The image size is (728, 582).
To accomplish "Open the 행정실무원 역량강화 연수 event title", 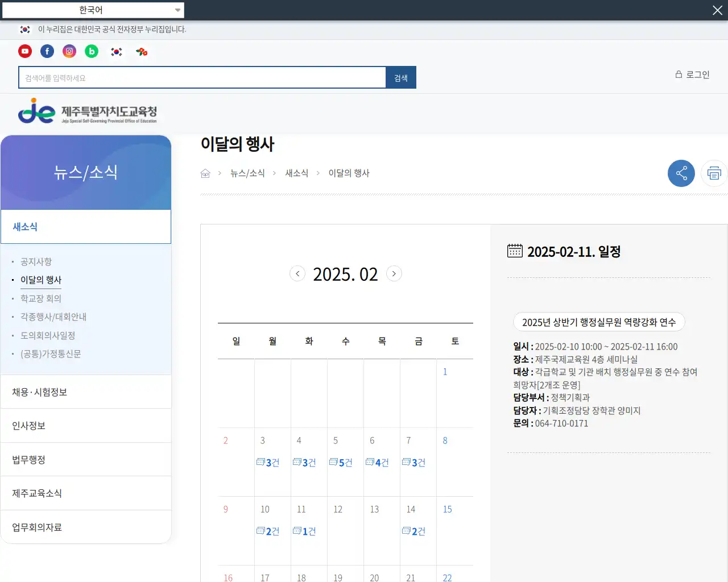I will (599, 322).
